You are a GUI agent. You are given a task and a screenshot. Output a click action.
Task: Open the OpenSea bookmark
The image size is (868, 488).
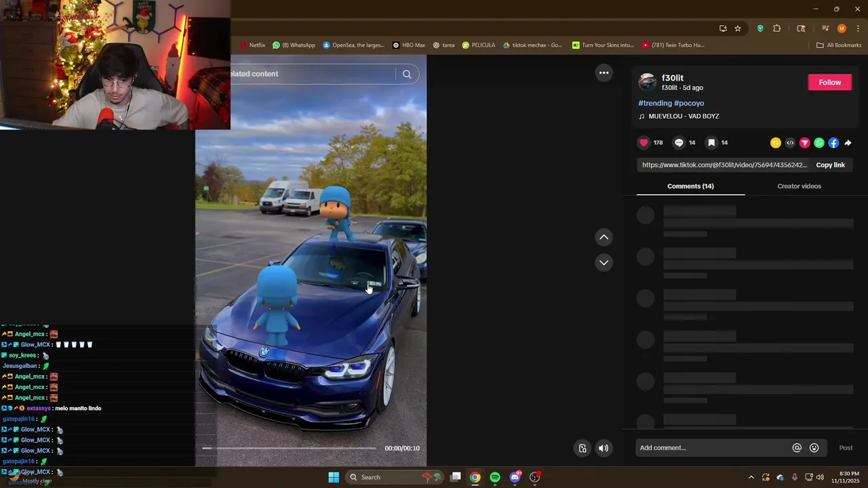point(354,45)
